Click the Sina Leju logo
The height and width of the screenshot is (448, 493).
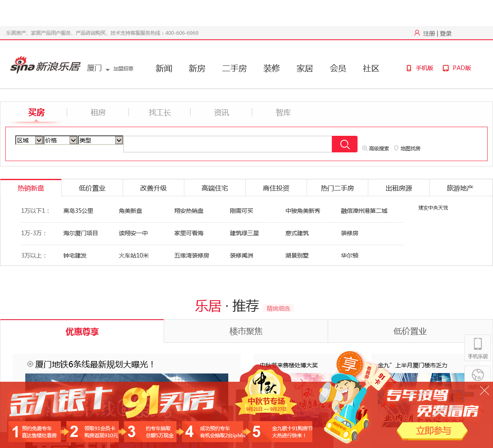[x=45, y=65]
